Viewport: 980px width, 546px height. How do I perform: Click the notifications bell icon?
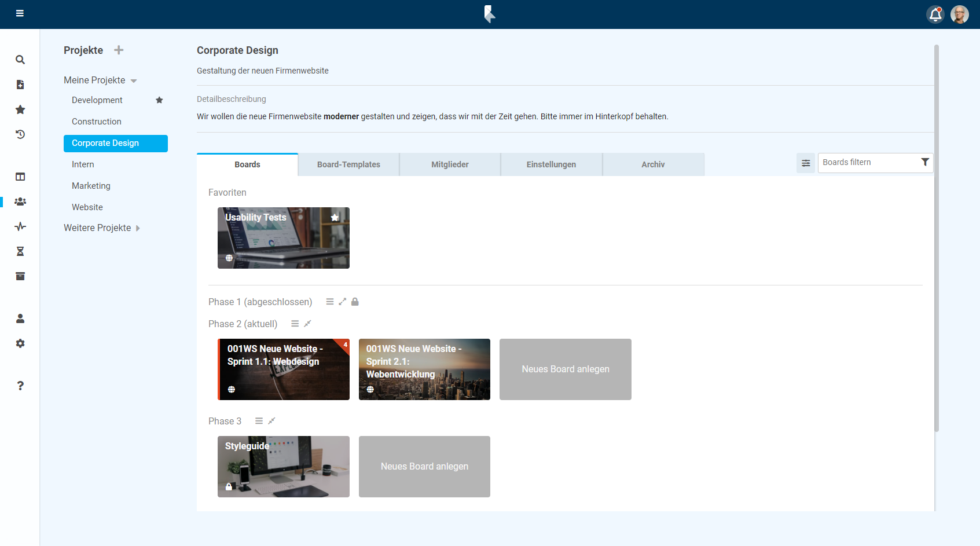click(x=935, y=14)
